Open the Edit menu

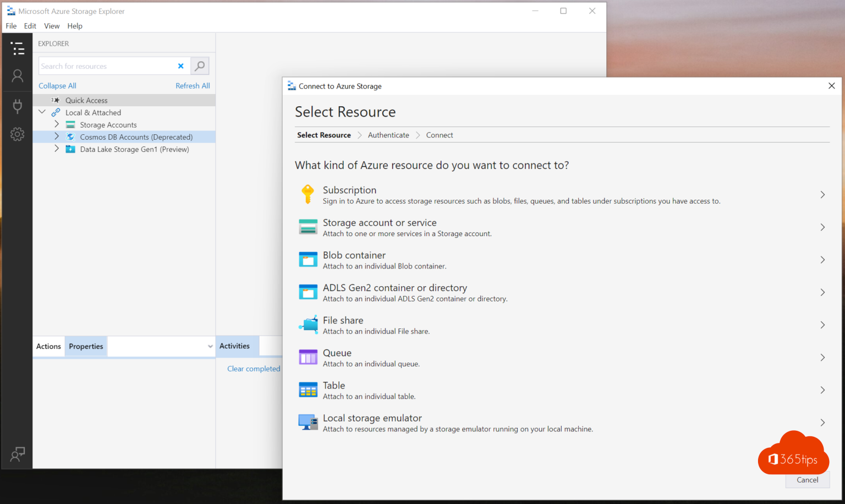(x=30, y=25)
